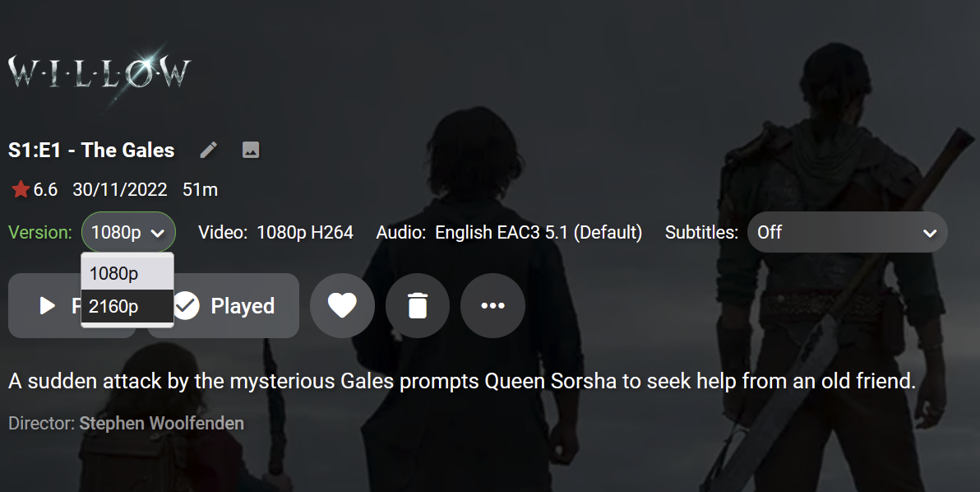Add episode to favorites with the heart icon
The image size is (980, 492).
[x=343, y=306]
